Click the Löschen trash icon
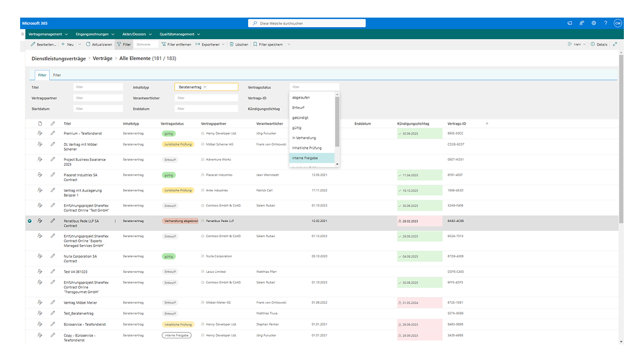 pyautogui.click(x=232, y=44)
